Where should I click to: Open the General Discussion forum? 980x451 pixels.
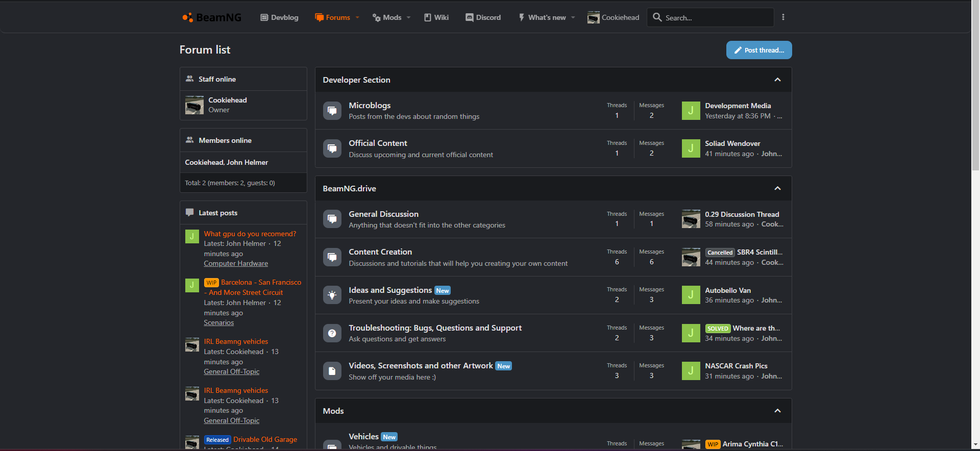pyautogui.click(x=383, y=214)
